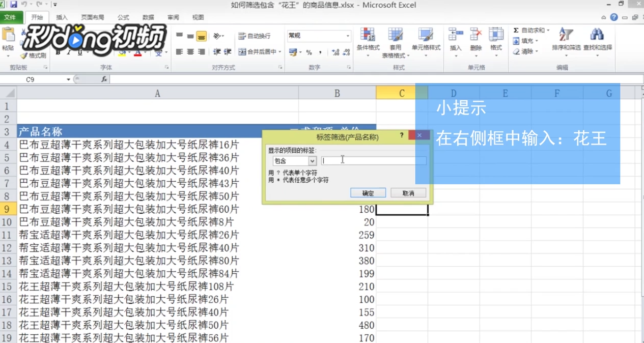
Task: Click the red font color A icon
Action: [137, 52]
